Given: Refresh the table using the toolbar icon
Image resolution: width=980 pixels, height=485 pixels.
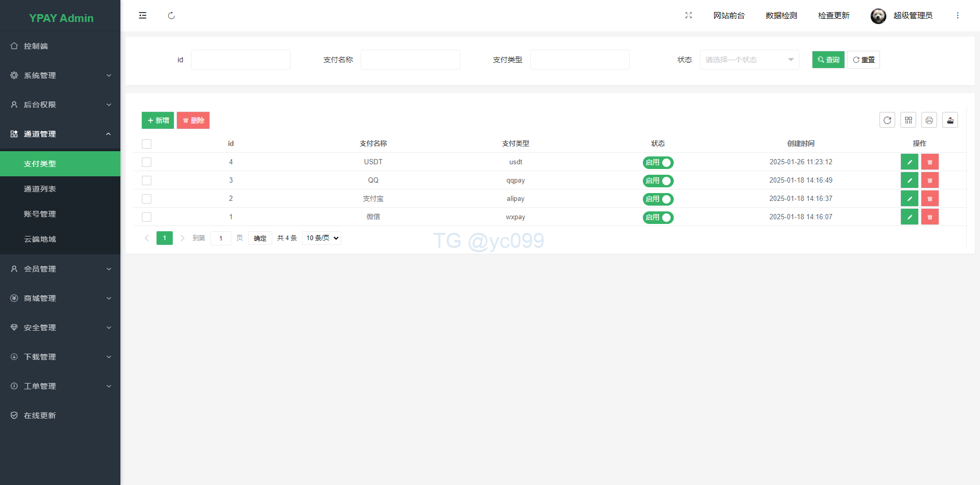Looking at the screenshot, I should point(887,120).
